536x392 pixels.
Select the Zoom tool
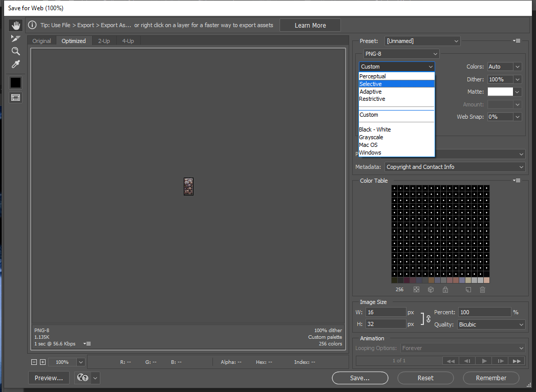[16, 51]
